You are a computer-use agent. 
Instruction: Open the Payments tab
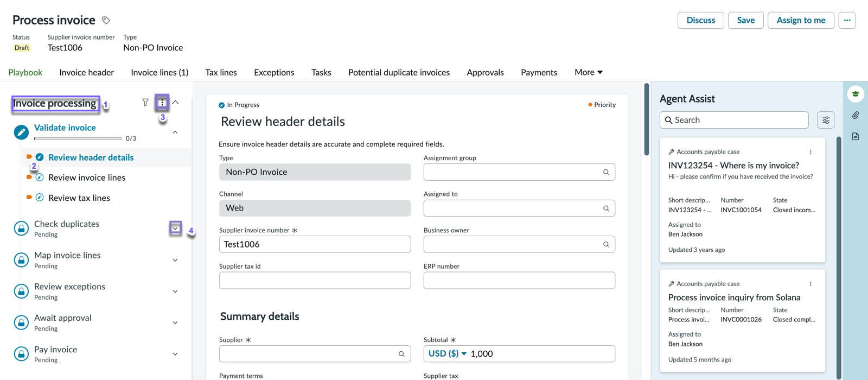(x=539, y=72)
